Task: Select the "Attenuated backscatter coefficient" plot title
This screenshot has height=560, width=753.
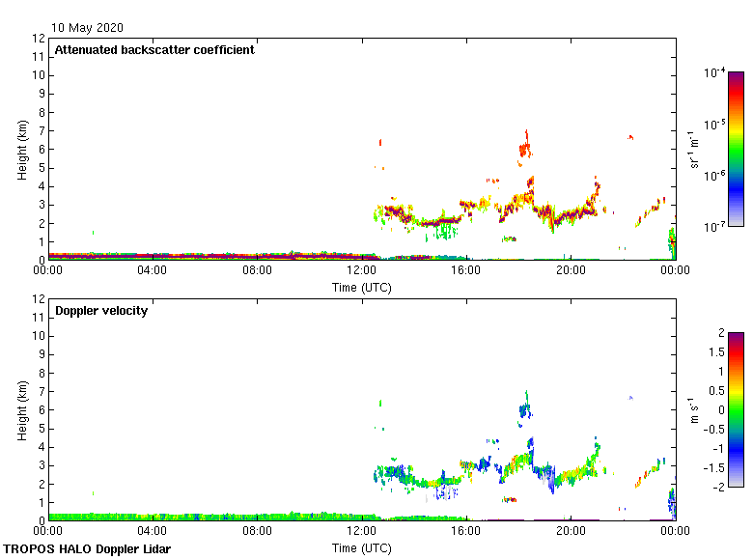Action: pos(154,50)
